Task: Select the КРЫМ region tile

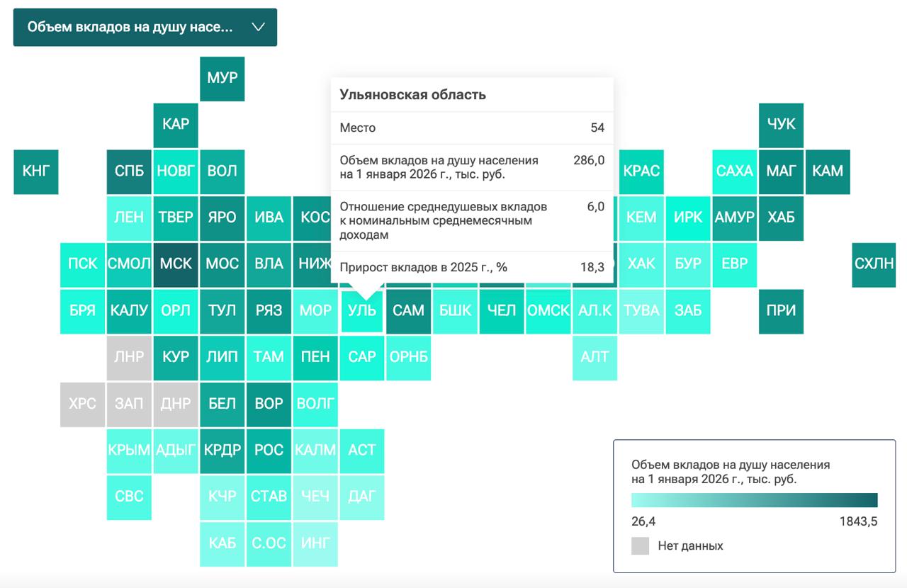Action: click(x=129, y=450)
